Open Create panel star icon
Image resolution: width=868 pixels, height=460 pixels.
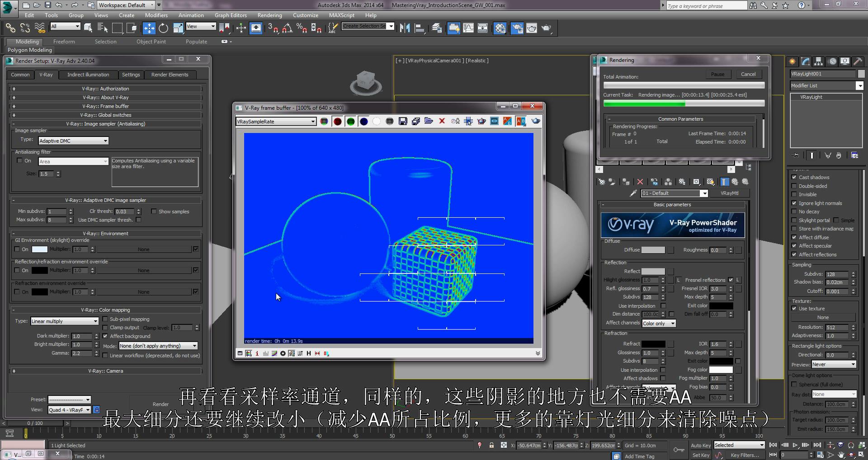[x=793, y=61]
